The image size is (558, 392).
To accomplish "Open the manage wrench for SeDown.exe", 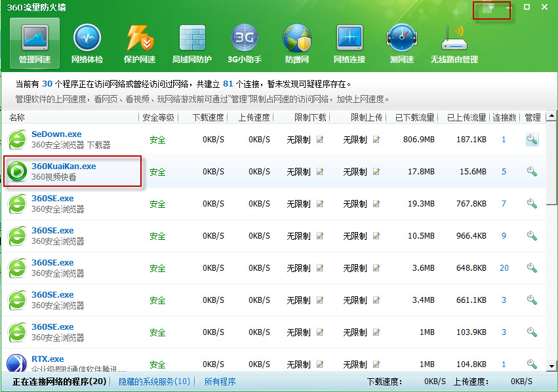I will pos(532,140).
